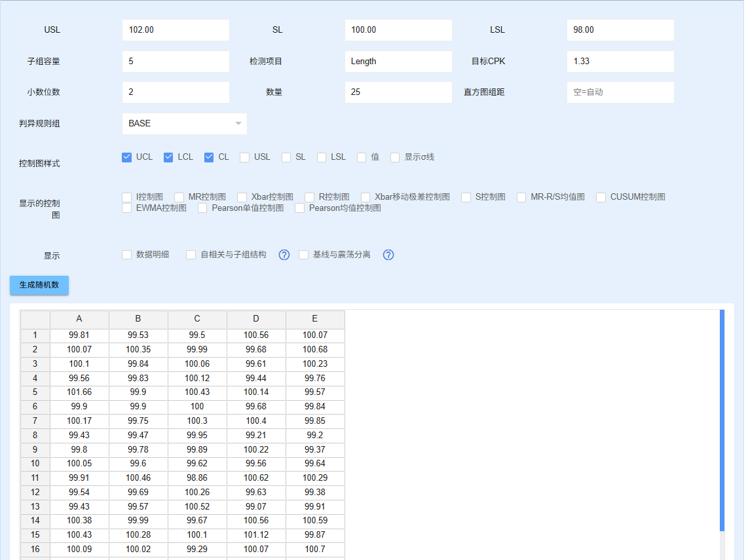The image size is (746, 560).
Task: Open help icon next to 基线与震荡分离
Action: pyautogui.click(x=388, y=255)
